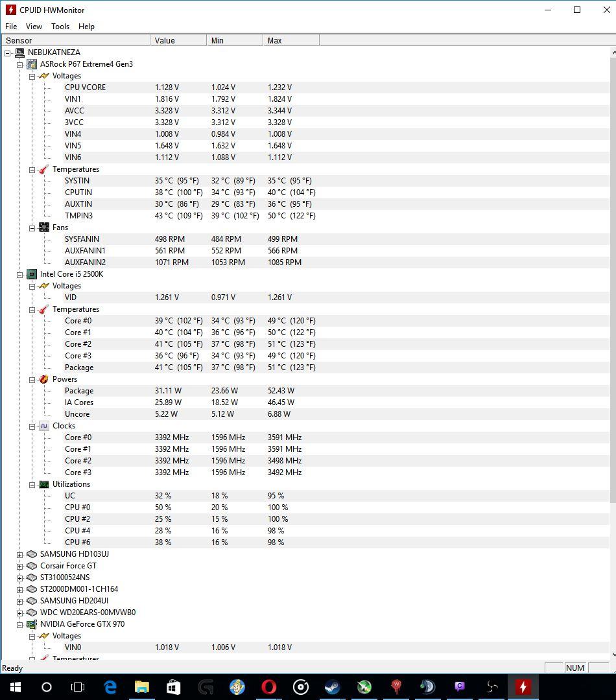Open Microsoft Edge from the taskbar
This screenshot has height=700, width=616.
click(x=110, y=687)
